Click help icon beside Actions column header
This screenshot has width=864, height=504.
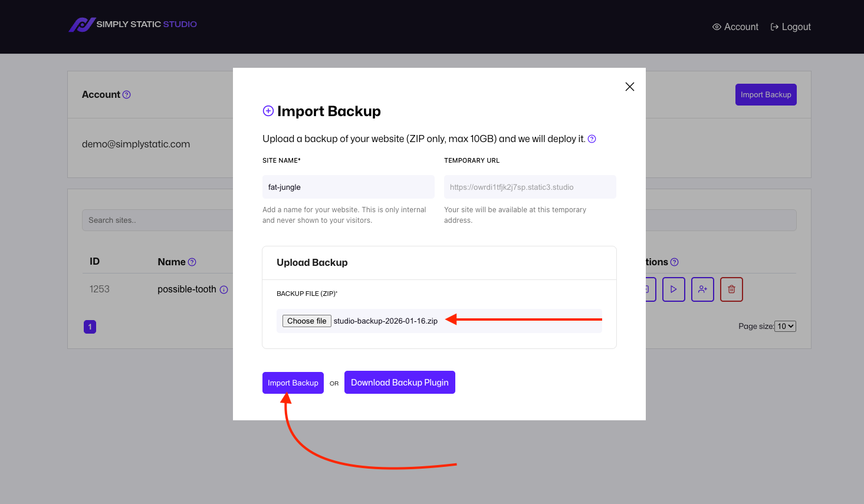point(675,262)
